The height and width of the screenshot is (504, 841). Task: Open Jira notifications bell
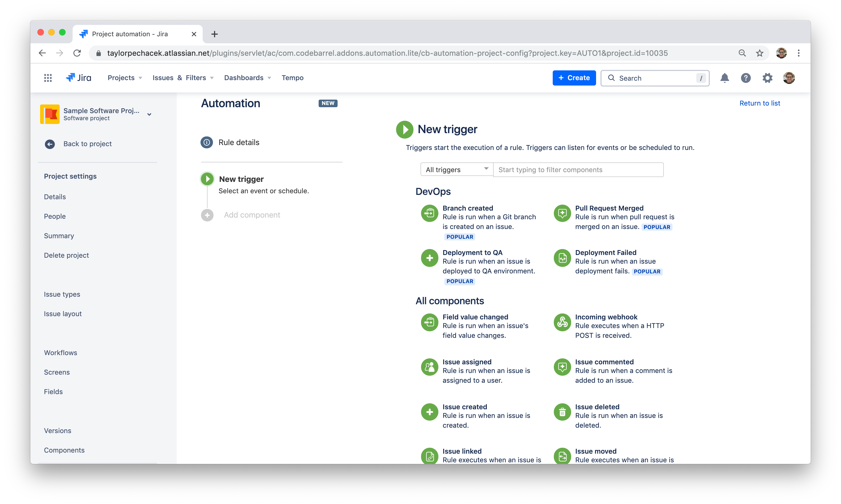[x=724, y=78]
